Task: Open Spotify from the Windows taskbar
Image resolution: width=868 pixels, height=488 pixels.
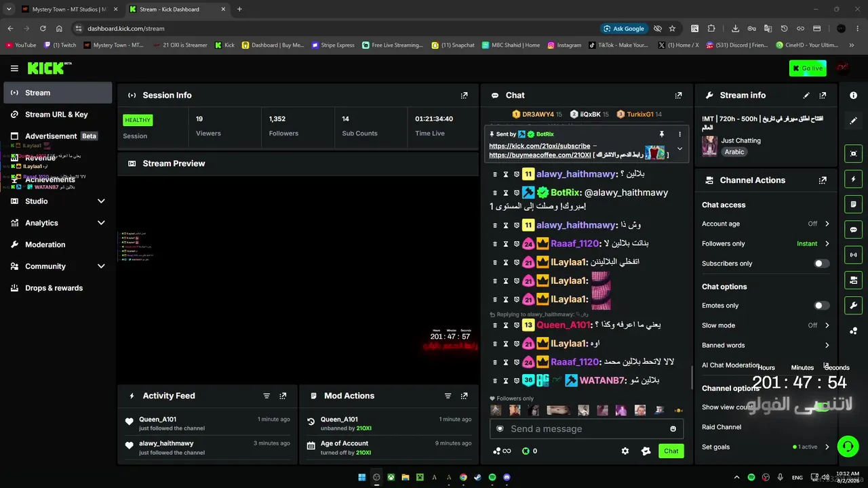Action: (x=492, y=477)
